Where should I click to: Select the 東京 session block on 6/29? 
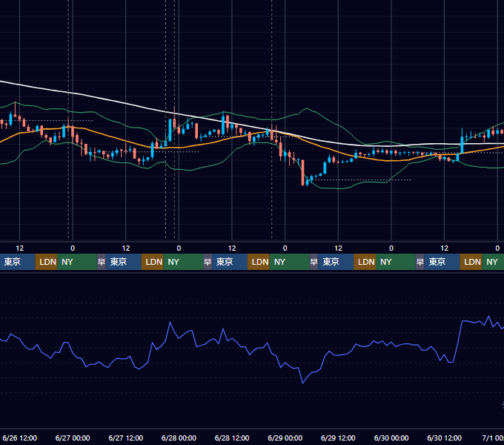(x=336, y=262)
